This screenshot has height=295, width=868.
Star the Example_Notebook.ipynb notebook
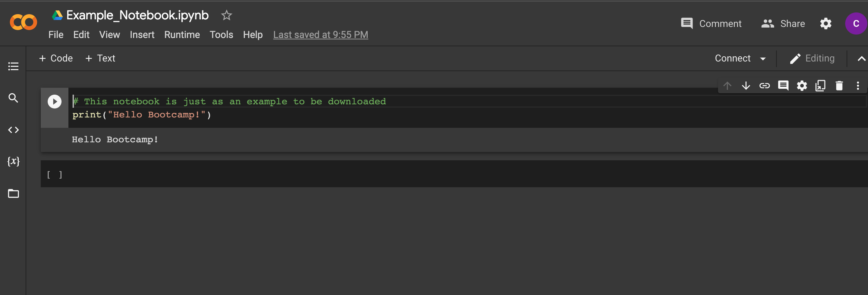[226, 15]
